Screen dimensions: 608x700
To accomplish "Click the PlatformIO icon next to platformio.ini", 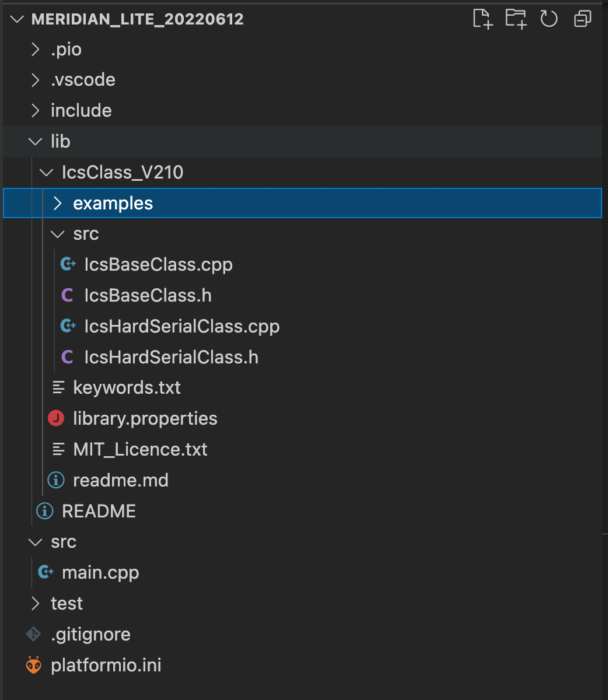I will (x=33, y=664).
